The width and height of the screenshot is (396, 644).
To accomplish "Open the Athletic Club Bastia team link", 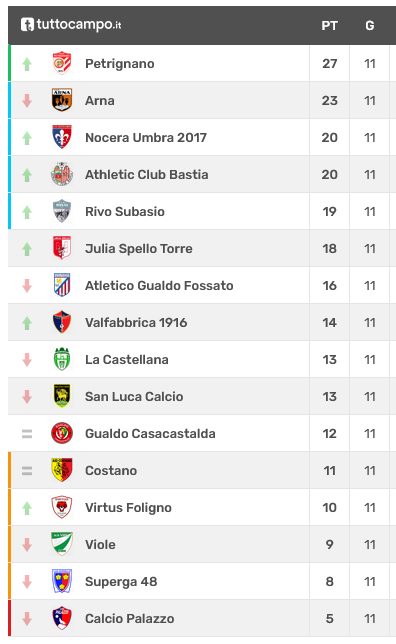I will pos(147,175).
